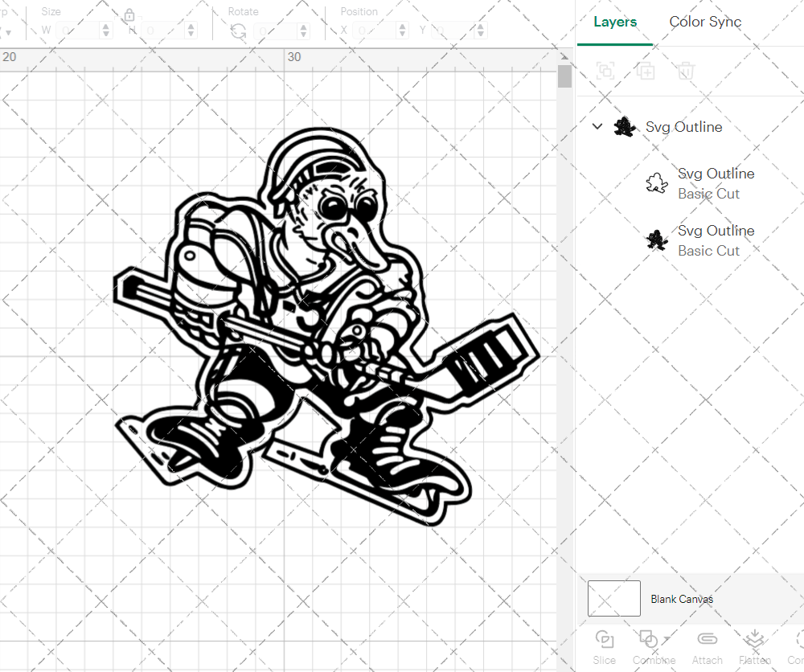Click the group layer duck thumbnail
Screen dimensions: 804x672
(x=625, y=127)
